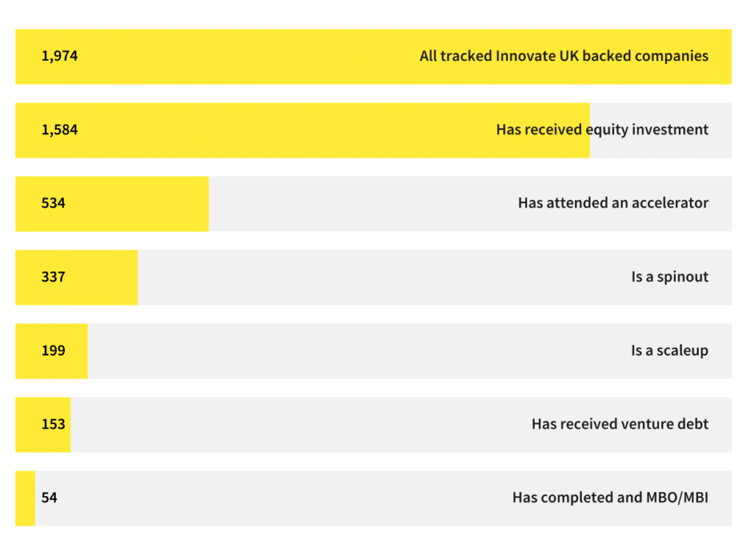Select 'All tracked Innovate UK backed companies' text
Image resolution: width=754 pixels, height=560 pixels.
563,56
